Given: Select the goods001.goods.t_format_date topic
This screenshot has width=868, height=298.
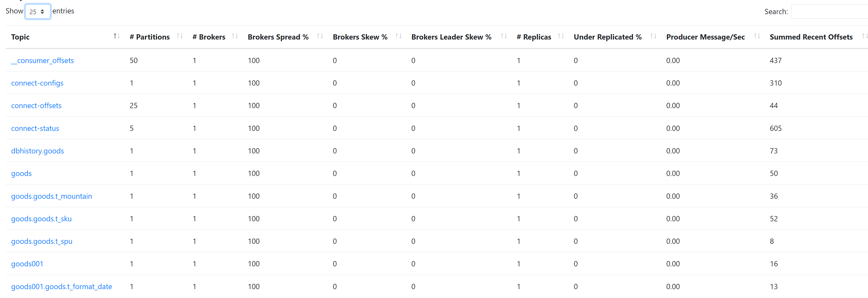Looking at the screenshot, I should coord(61,286).
